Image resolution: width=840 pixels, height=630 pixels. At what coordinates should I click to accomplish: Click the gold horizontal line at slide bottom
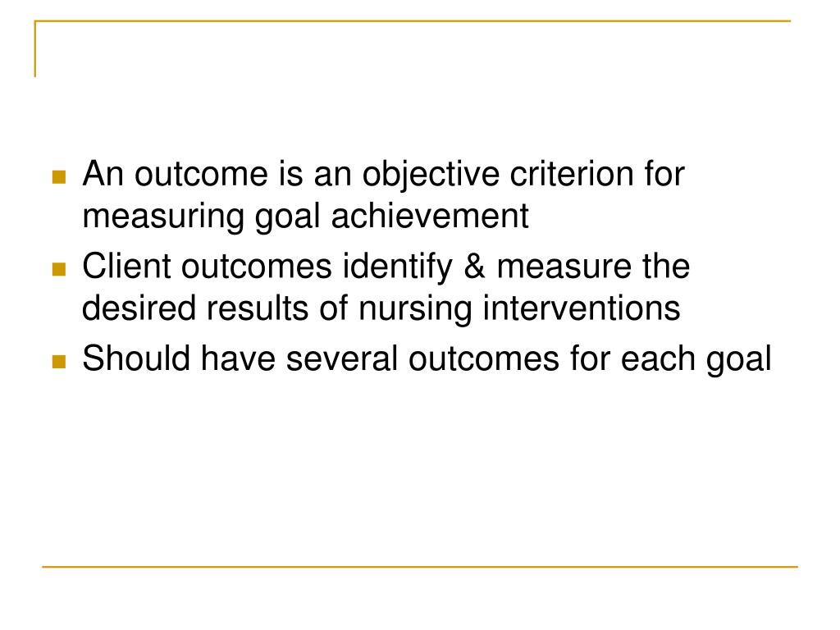coord(420,566)
